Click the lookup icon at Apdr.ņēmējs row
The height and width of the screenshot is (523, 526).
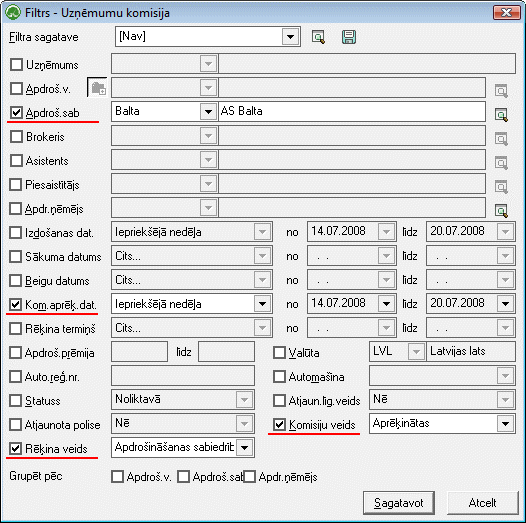[501, 211]
